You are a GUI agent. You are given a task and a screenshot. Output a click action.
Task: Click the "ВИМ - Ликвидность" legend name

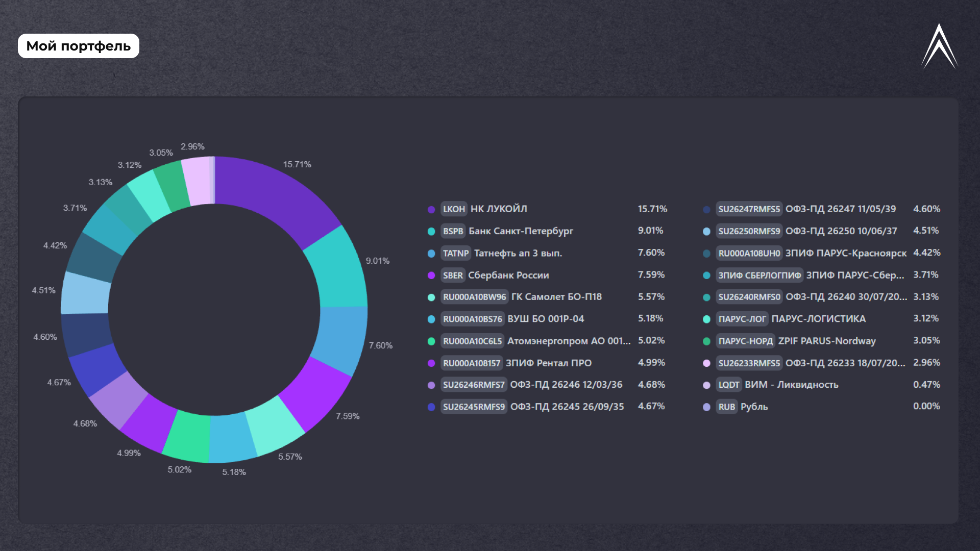click(792, 385)
